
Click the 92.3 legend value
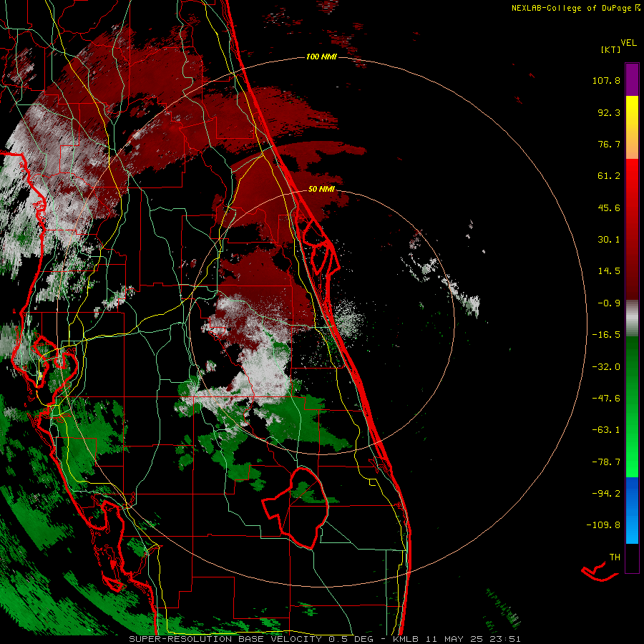pyautogui.click(x=609, y=112)
